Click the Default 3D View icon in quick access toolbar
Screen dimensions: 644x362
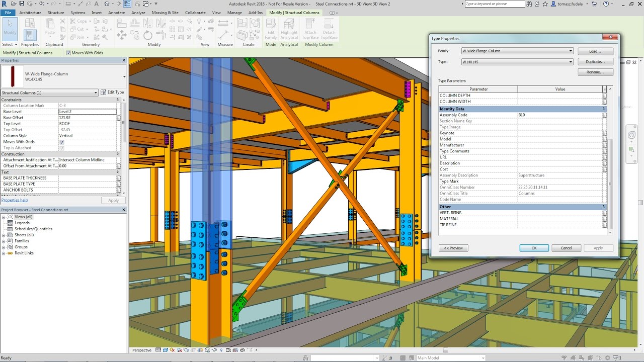pyautogui.click(x=107, y=4)
